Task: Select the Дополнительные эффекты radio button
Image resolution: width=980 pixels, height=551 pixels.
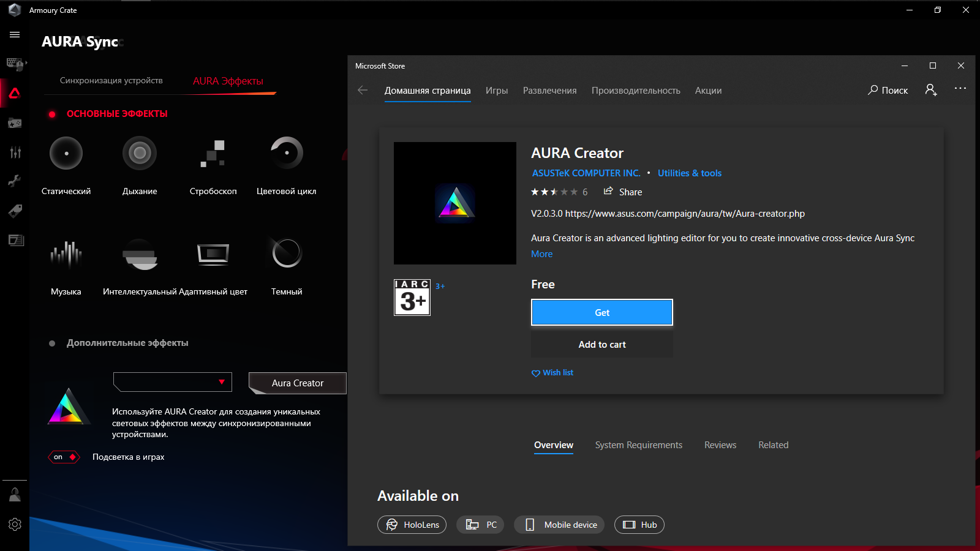Action: [x=52, y=343]
